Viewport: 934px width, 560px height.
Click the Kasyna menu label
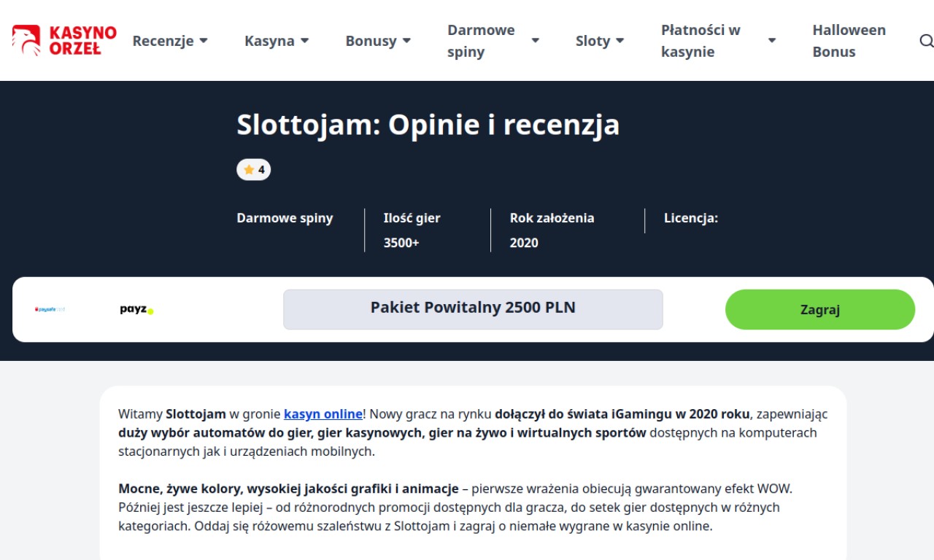click(269, 41)
